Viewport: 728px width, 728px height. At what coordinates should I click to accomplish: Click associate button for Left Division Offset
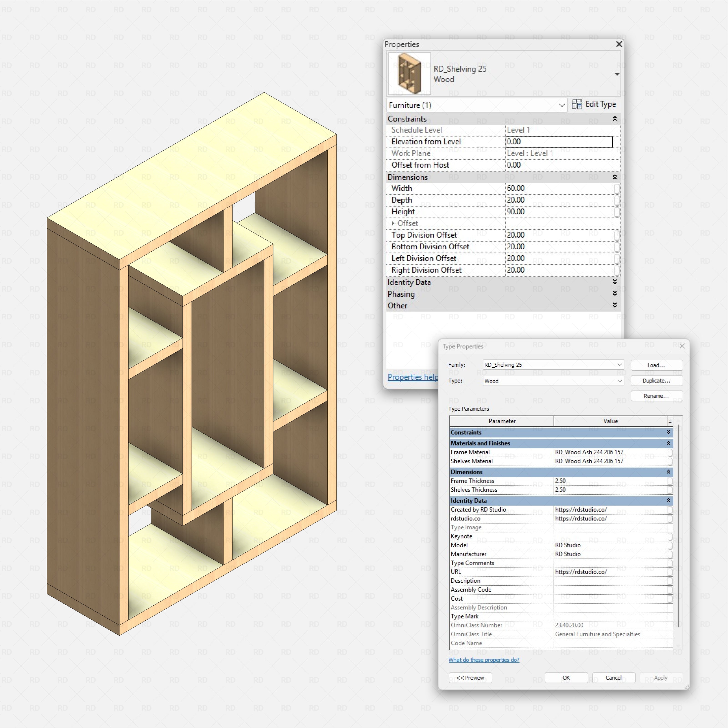point(617,258)
